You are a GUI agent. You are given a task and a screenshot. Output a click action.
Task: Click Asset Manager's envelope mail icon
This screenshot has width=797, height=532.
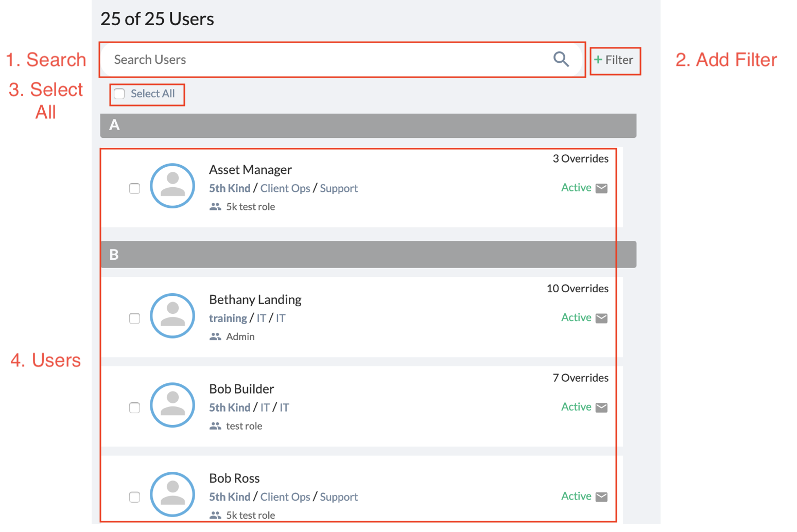pos(601,188)
